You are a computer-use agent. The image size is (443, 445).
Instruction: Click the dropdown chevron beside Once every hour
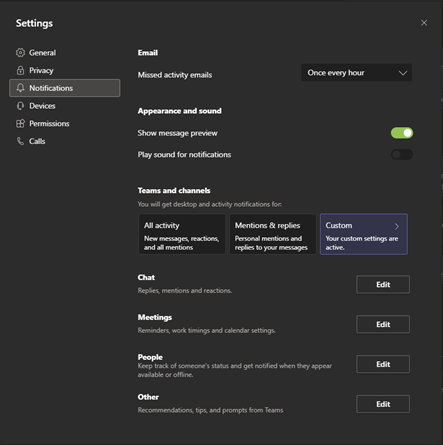point(403,73)
